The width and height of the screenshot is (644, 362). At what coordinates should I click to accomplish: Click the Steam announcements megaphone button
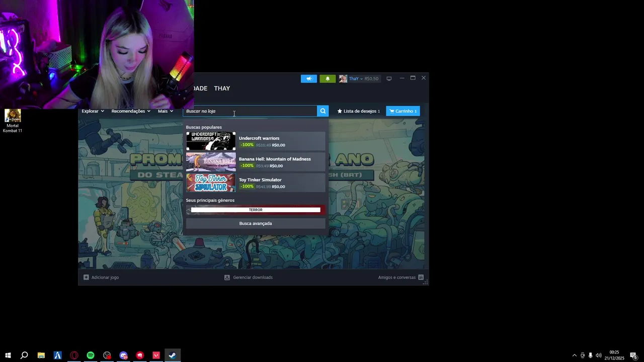pos(309,78)
